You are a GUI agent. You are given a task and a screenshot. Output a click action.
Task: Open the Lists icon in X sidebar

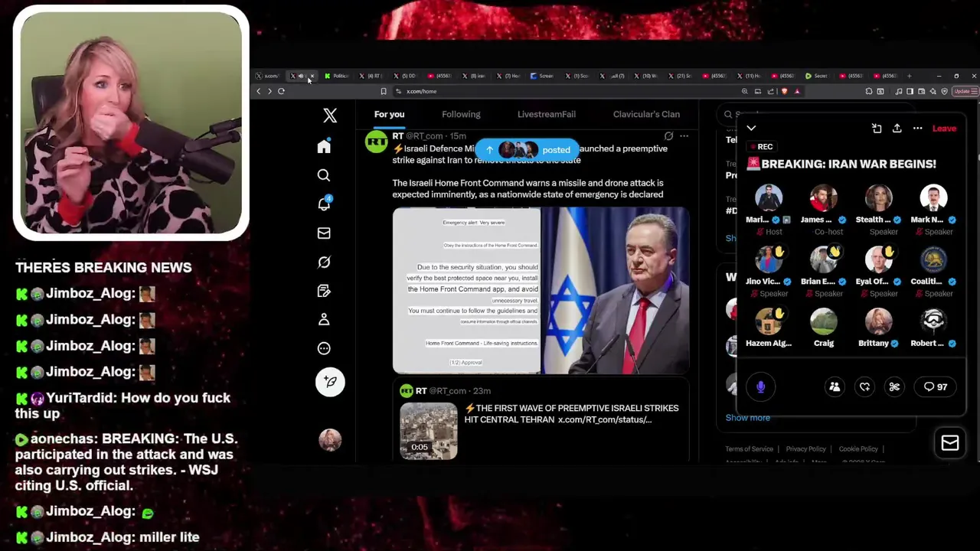[x=324, y=291]
